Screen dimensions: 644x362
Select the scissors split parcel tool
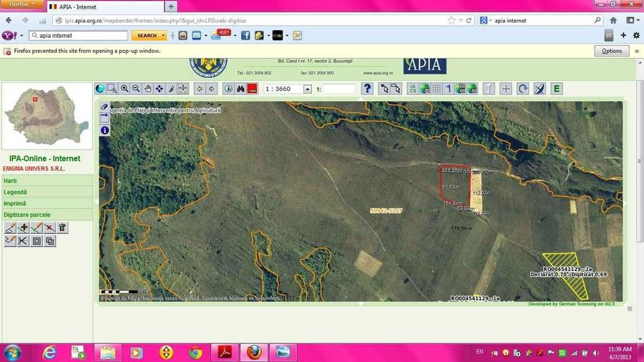pyautogui.click(x=23, y=241)
